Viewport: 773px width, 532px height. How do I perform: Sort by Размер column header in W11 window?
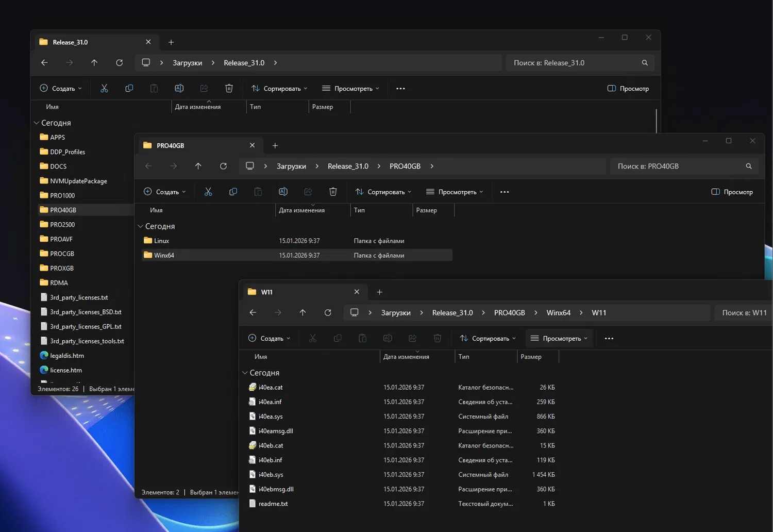tap(531, 357)
